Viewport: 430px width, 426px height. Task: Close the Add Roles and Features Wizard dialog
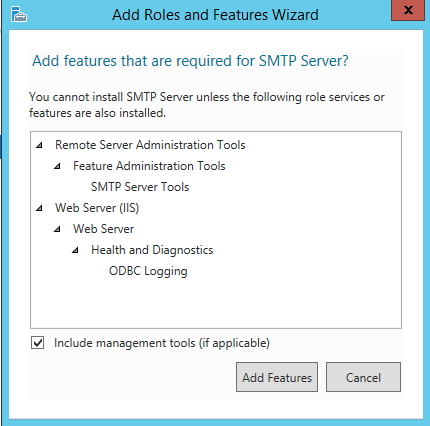[408, 10]
